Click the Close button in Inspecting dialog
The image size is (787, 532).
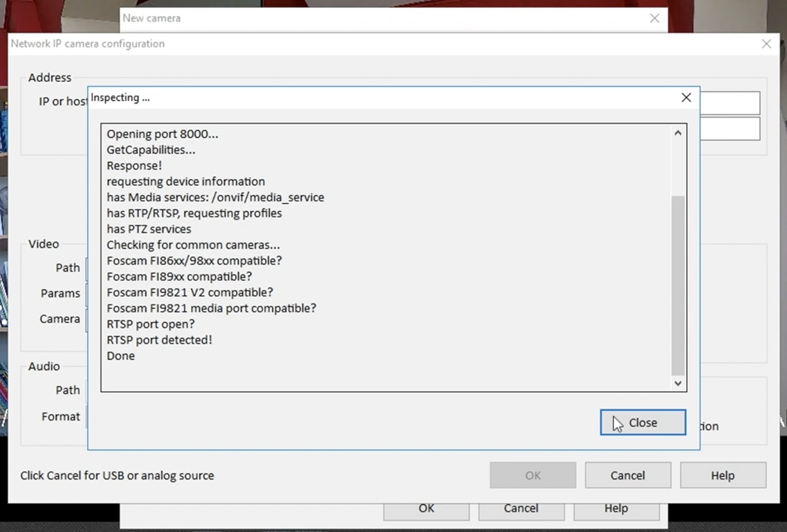pyautogui.click(x=642, y=422)
